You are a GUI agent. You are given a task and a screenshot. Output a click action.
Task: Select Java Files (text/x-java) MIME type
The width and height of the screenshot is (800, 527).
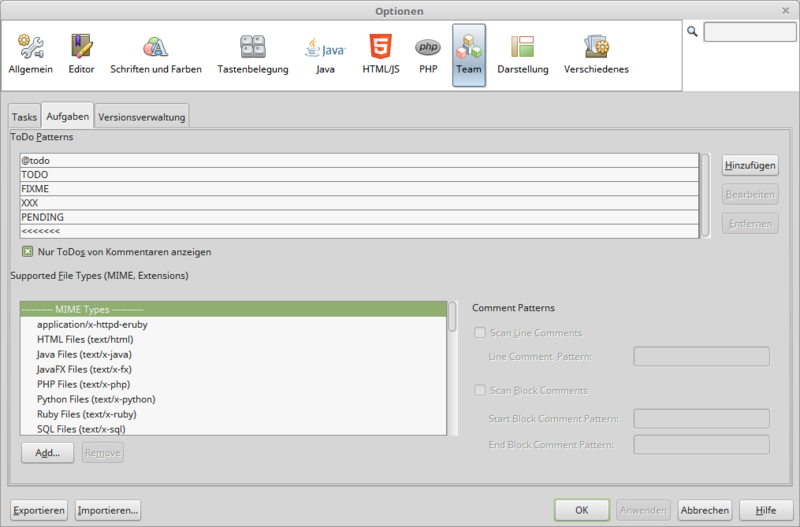(x=84, y=354)
